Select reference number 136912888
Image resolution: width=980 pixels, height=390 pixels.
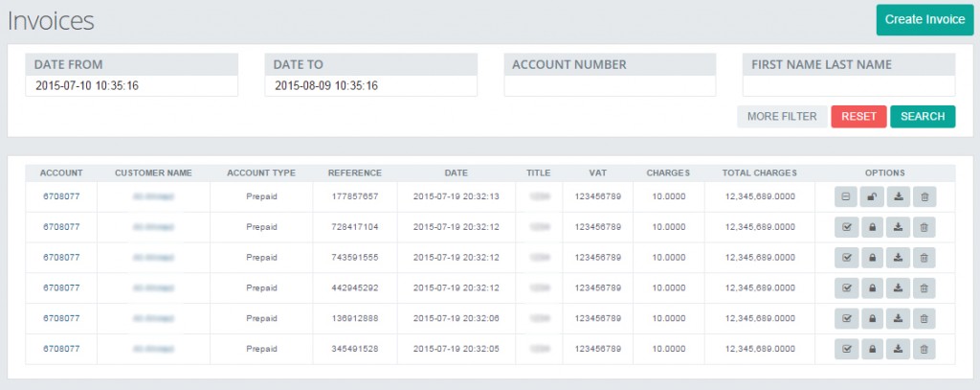[x=355, y=319]
